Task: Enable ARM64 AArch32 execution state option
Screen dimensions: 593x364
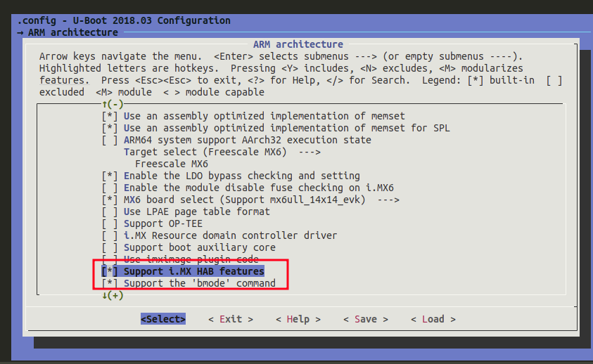Action: (x=110, y=141)
